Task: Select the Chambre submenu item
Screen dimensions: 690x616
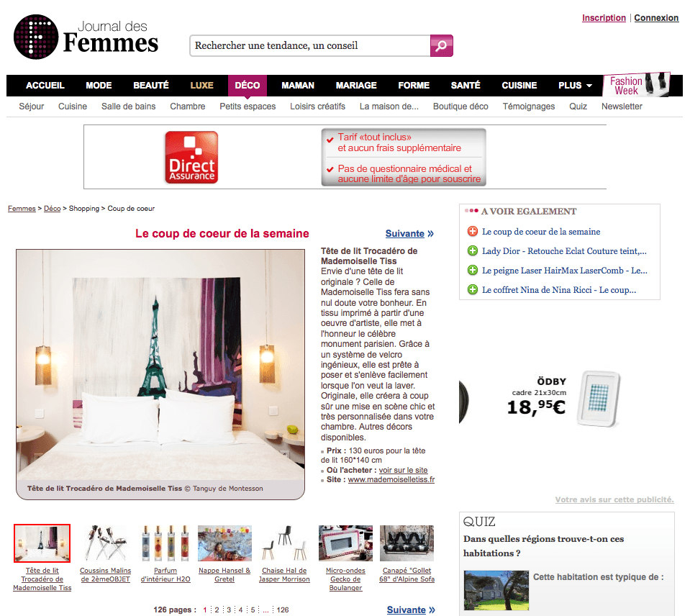Action: (188, 107)
